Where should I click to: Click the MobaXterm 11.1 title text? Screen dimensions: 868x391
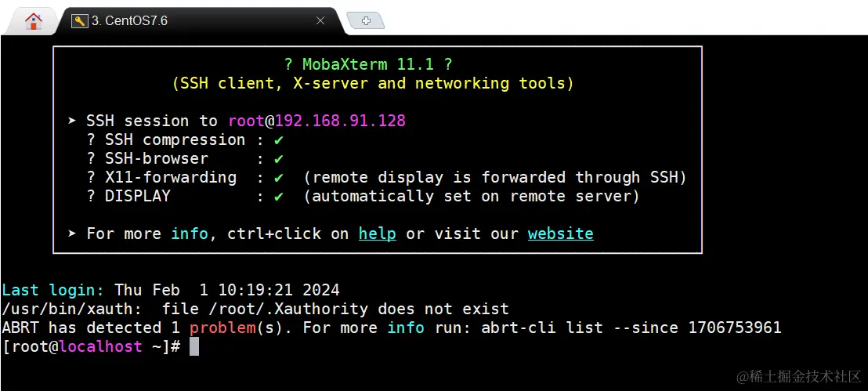point(368,64)
